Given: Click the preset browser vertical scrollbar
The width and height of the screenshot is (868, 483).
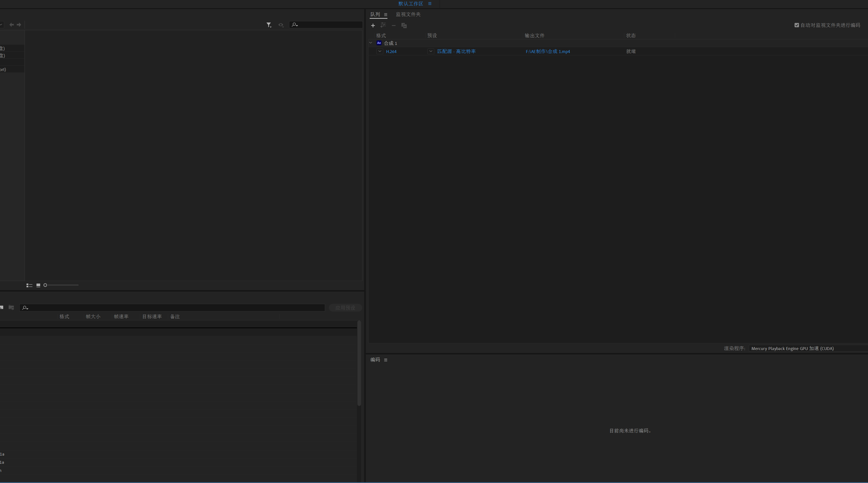Looking at the screenshot, I should [359, 363].
